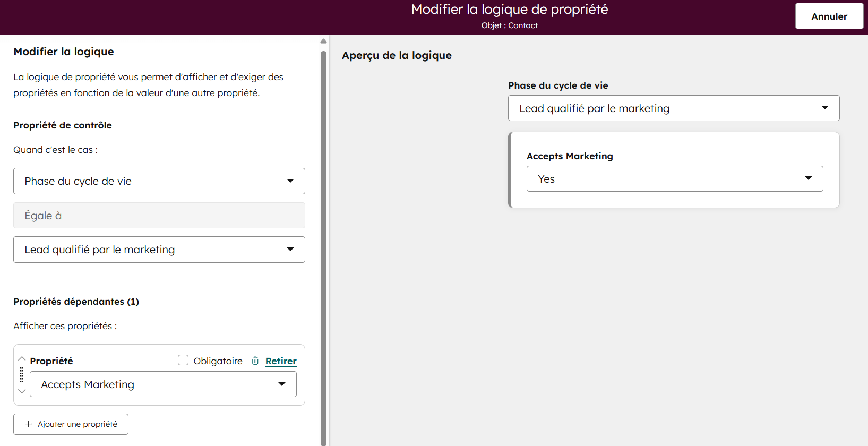This screenshot has width=868, height=446.
Task: Open the Lead qualifié value dropdown under Égale à
Action: [159, 250]
